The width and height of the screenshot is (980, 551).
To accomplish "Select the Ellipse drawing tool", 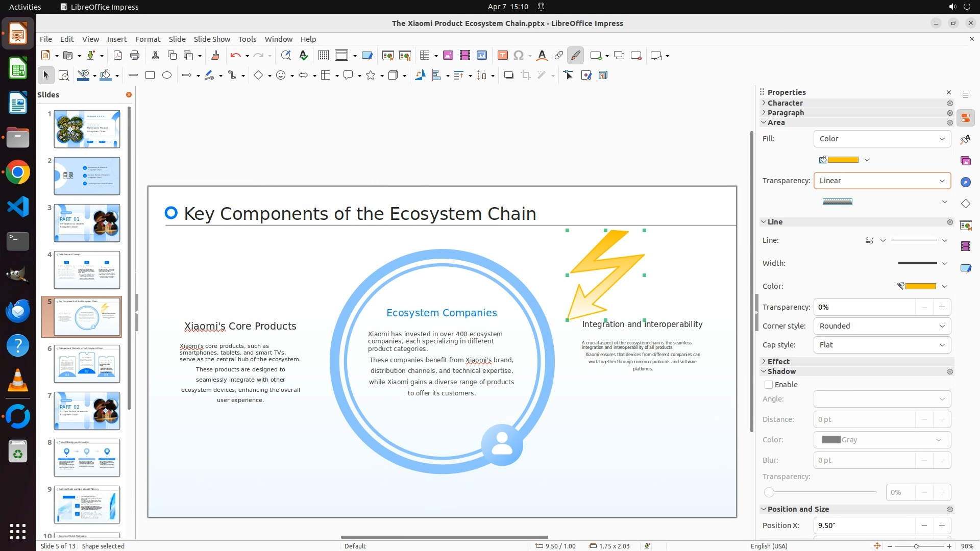I will click(x=167, y=76).
